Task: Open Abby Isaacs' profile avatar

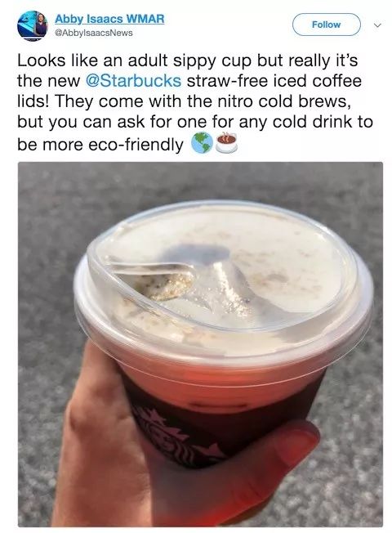Action: click(x=33, y=25)
